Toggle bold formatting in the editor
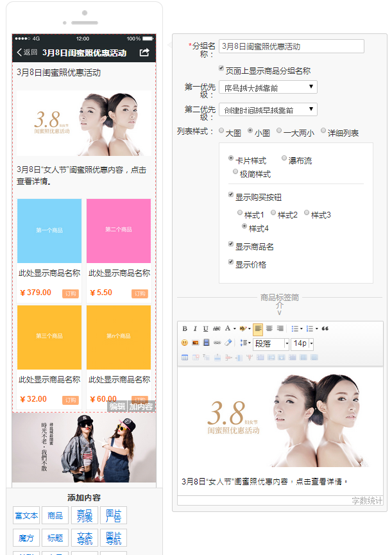This screenshot has width=392, height=555. (185, 329)
